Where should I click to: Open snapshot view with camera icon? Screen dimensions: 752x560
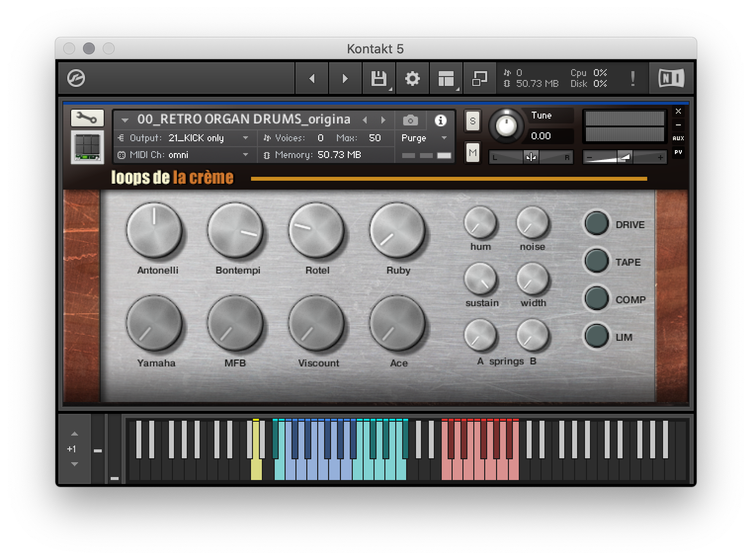pos(410,120)
